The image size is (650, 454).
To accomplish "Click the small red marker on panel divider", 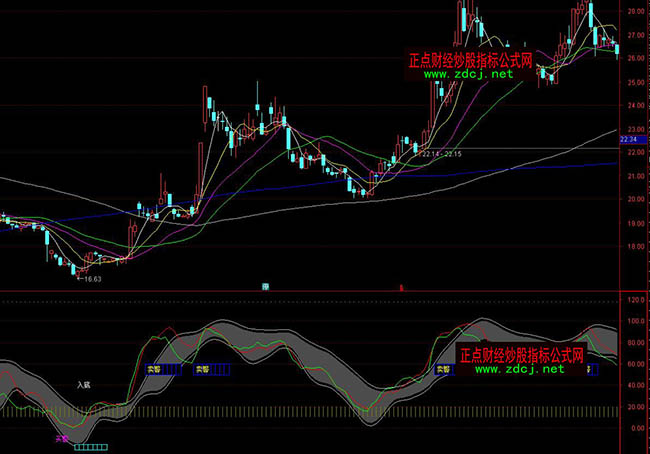I will tap(401, 287).
